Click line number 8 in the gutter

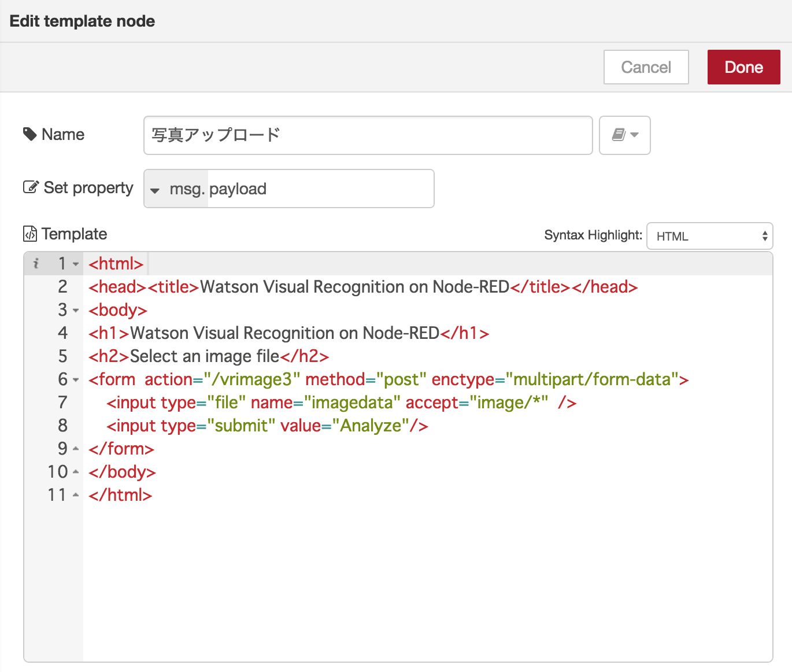tap(62, 426)
